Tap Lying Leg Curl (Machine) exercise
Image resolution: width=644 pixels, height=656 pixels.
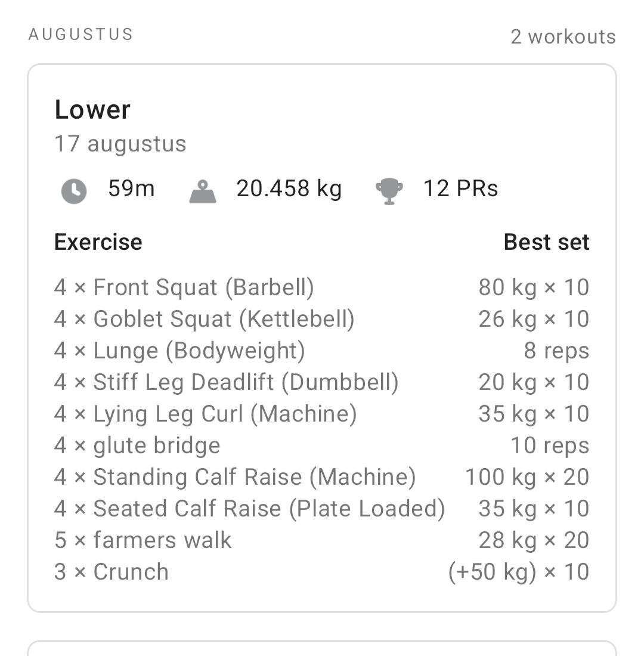(x=205, y=414)
